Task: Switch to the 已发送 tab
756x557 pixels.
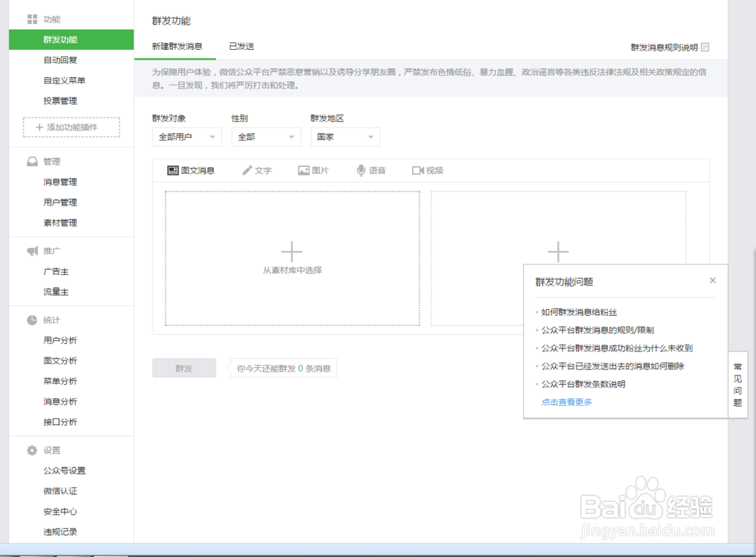Action: 242,46
